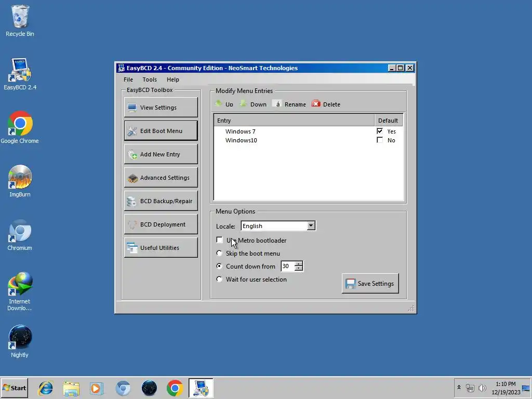Select Skip the boot menu option

click(x=220, y=253)
